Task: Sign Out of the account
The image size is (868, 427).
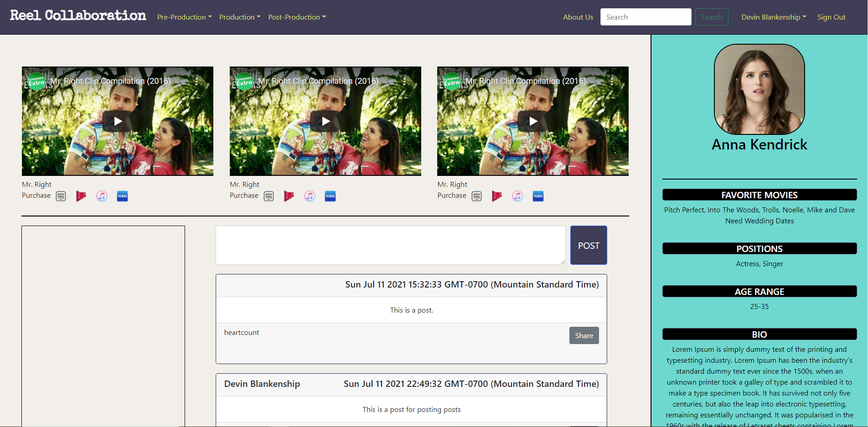Action: click(x=831, y=17)
